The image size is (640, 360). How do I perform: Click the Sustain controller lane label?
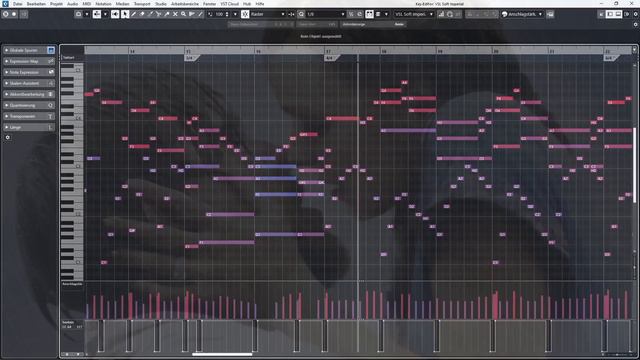[x=68, y=322]
